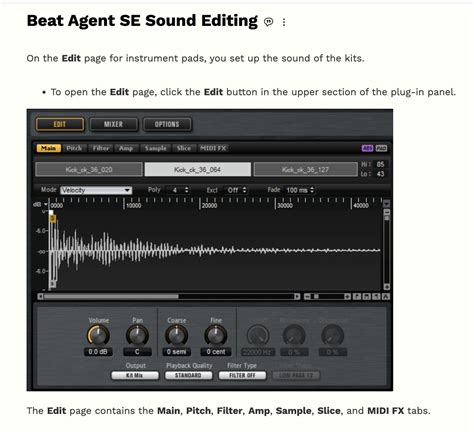This screenshot has height=432, width=474.
Task: Select sample layer Kick_ck_36_064
Action: pos(198,169)
